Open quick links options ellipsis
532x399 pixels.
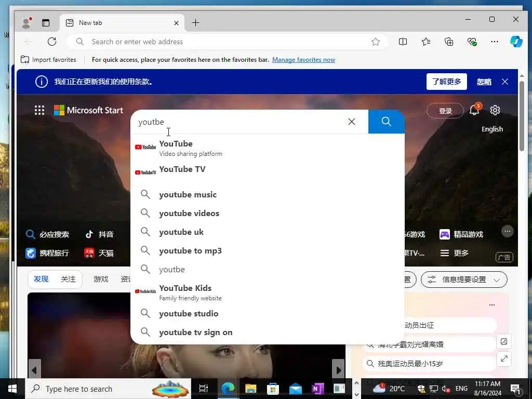pyautogui.click(x=507, y=231)
